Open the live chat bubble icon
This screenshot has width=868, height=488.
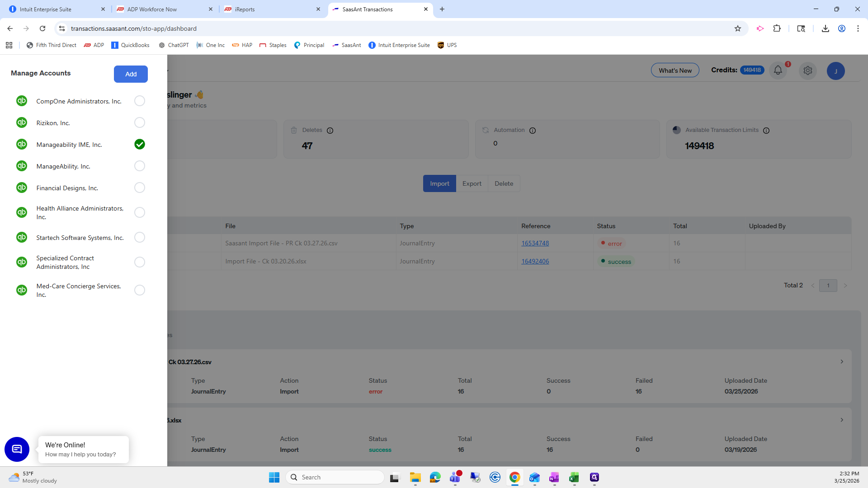pos(17,449)
